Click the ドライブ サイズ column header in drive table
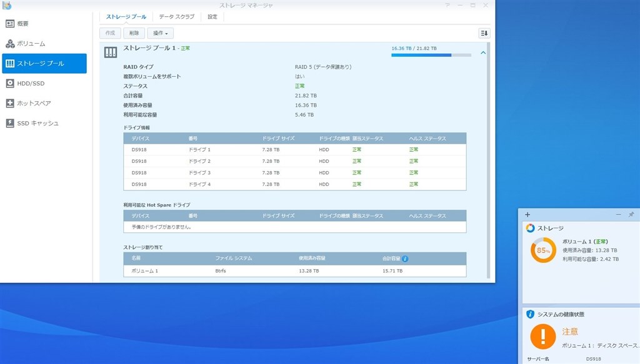The width and height of the screenshot is (640, 364). tap(278, 139)
